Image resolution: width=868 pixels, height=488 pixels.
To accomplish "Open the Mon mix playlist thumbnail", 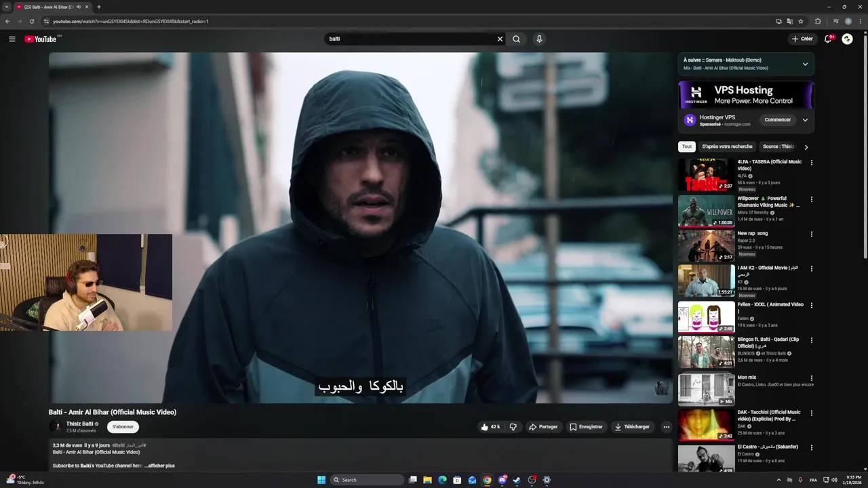I will (x=706, y=389).
